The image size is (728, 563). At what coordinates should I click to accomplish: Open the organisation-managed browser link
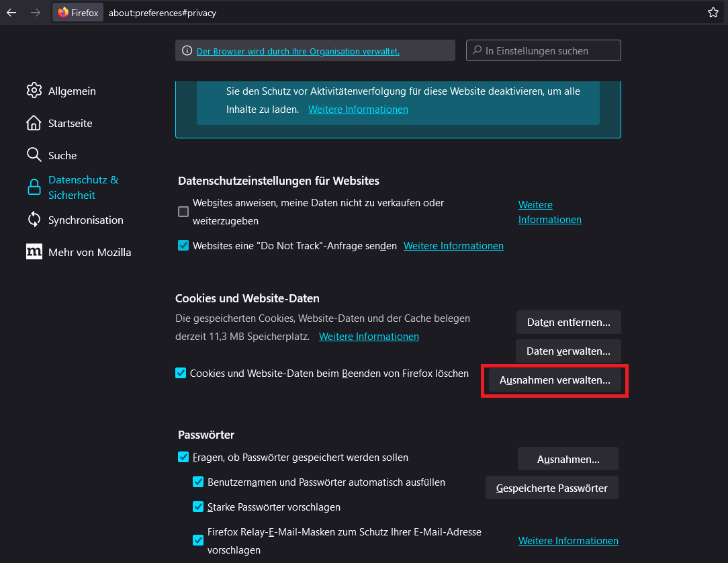298,51
